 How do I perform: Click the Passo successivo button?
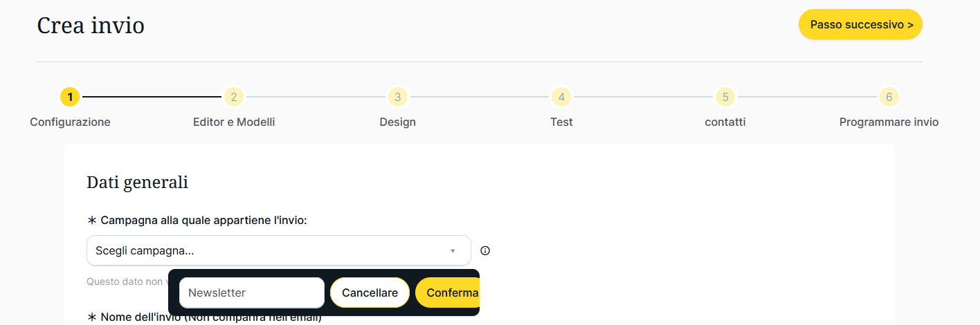point(860,24)
